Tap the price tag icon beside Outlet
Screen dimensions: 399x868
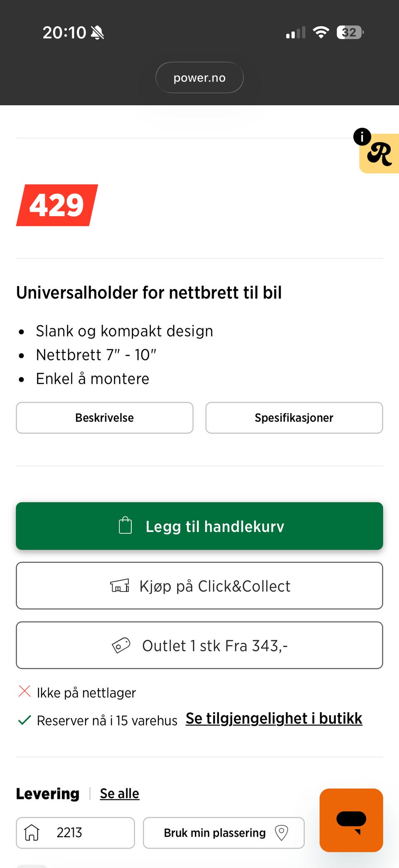(121, 645)
